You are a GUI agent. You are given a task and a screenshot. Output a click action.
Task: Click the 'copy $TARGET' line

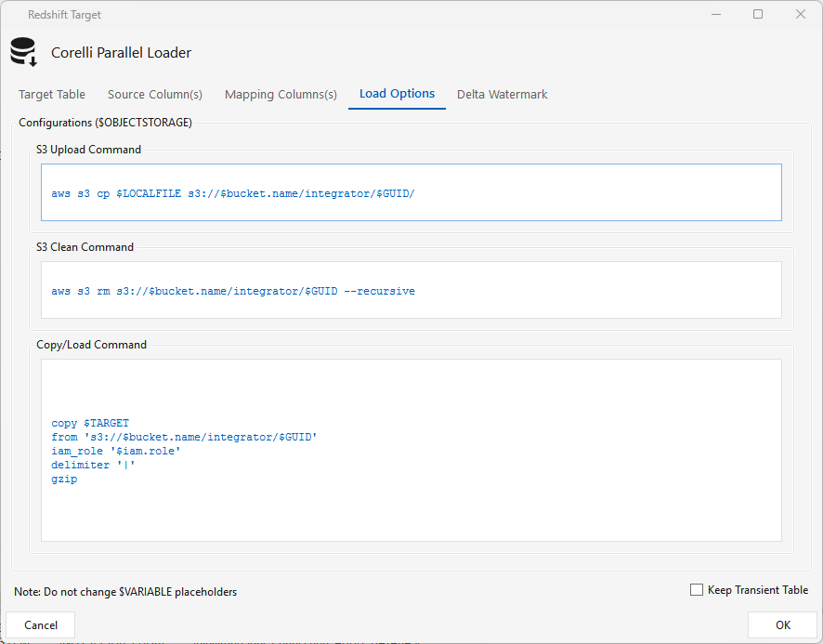pyautogui.click(x=90, y=423)
